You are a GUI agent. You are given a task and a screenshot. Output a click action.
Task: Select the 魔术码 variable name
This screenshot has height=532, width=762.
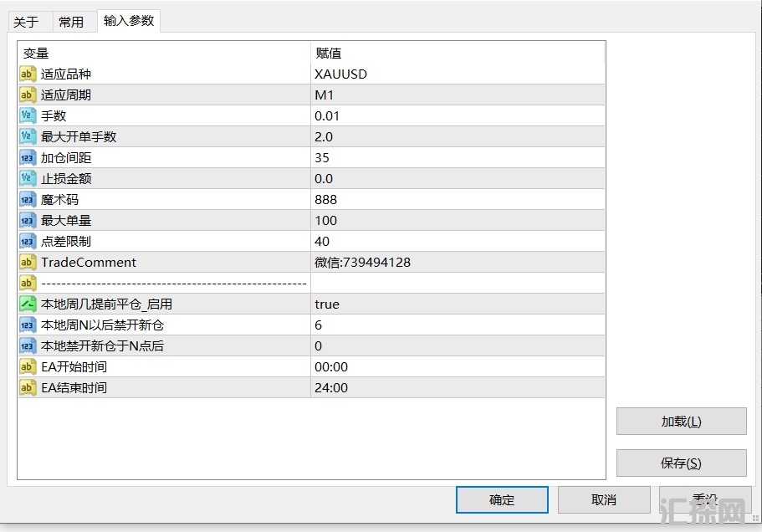pyautogui.click(x=59, y=199)
